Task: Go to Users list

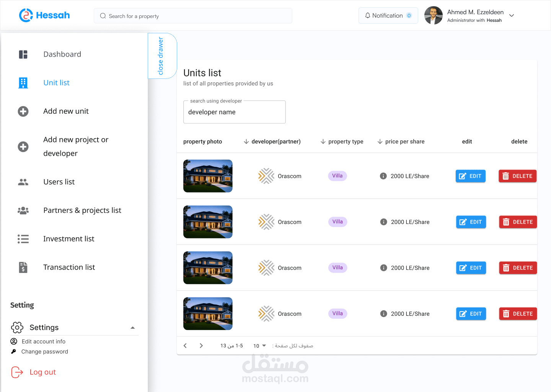Action: 59,182
